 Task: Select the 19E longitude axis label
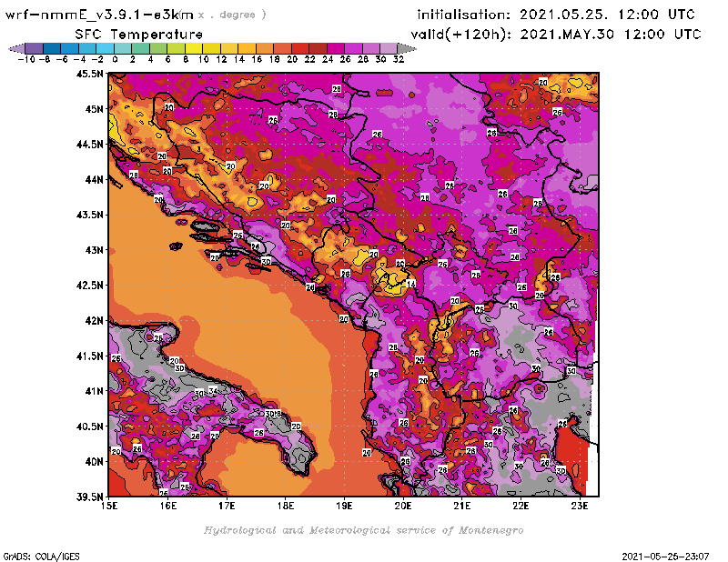[x=344, y=505]
